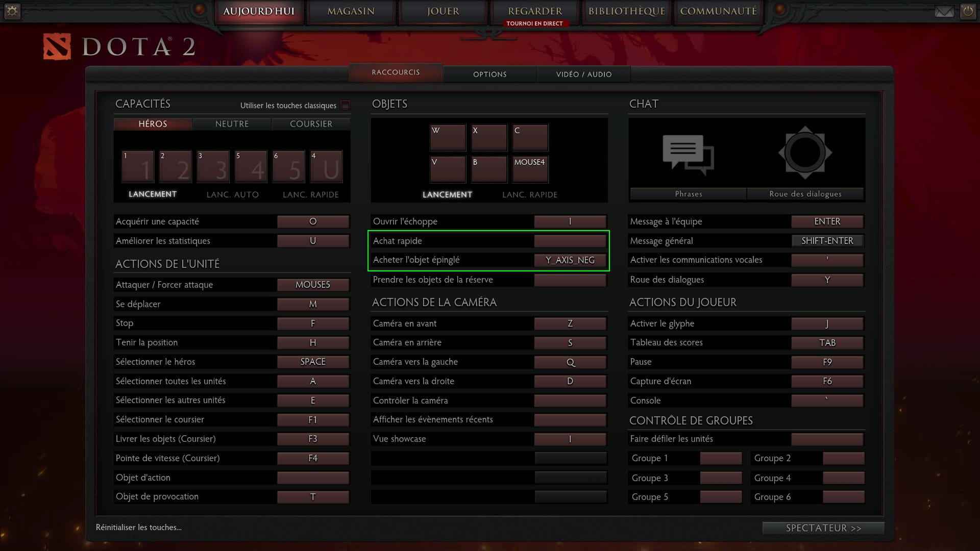Switch abilities mode to LANC. AUTO

pyautogui.click(x=232, y=194)
